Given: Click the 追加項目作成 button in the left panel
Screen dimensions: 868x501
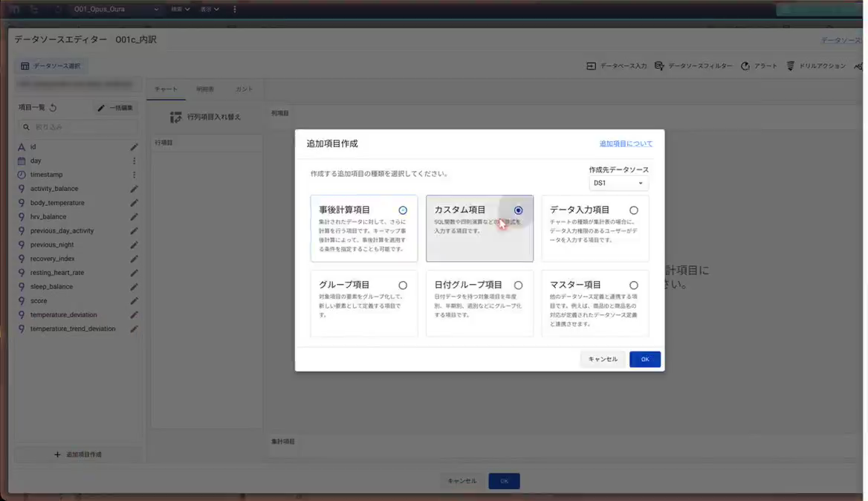Looking at the screenshot, I should [x=77, y=455].
